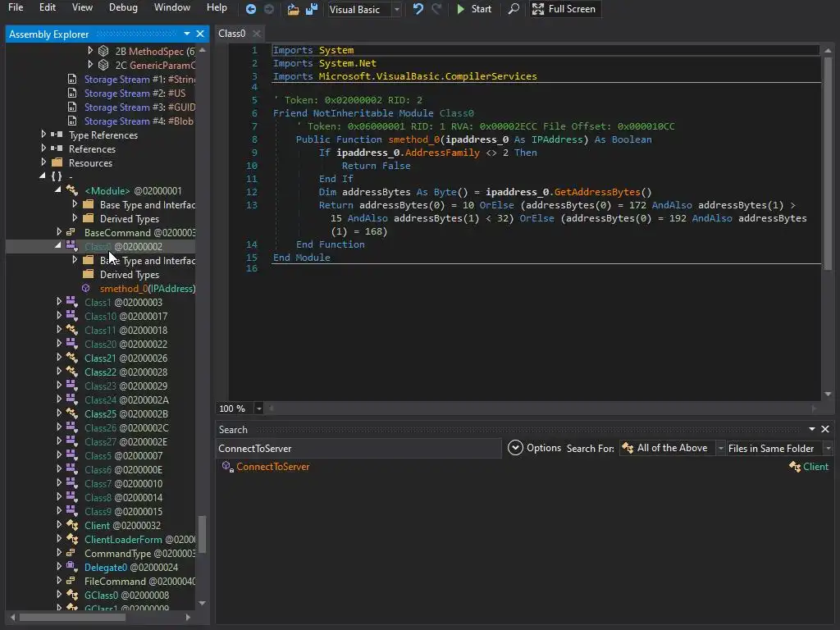This screenshot has width=840, height=630.
Task: Expand the Type References node
Action: point(43,135)
